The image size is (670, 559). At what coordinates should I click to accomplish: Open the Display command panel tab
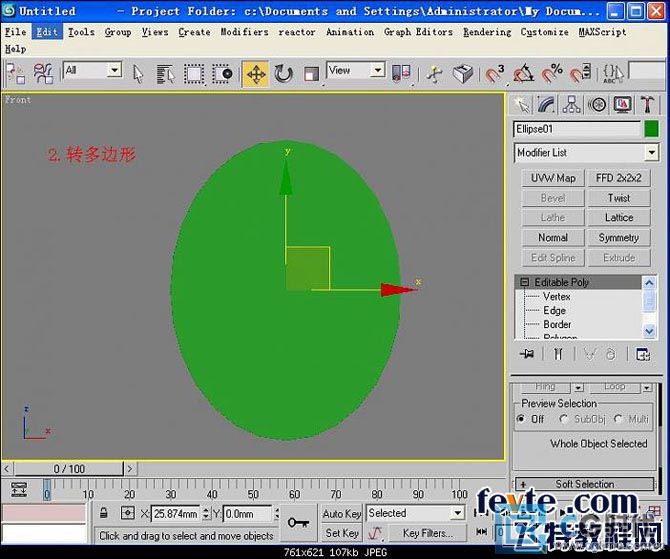click(623, 104)
